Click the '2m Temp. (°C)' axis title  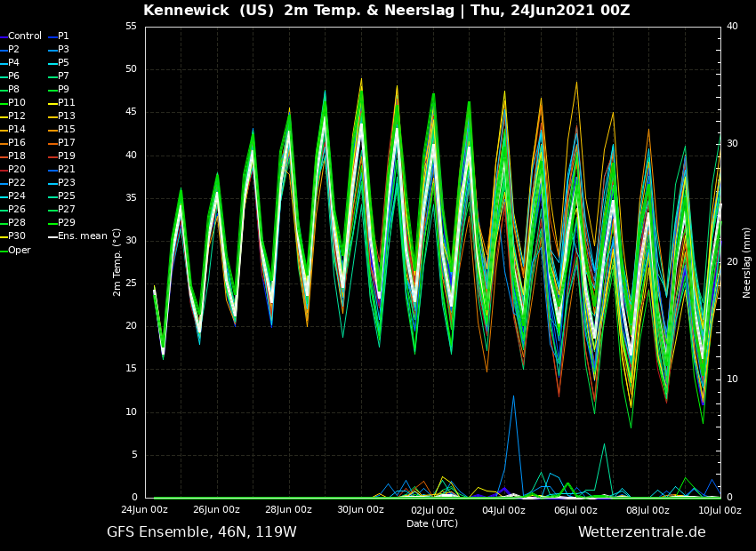click(117, 262)
